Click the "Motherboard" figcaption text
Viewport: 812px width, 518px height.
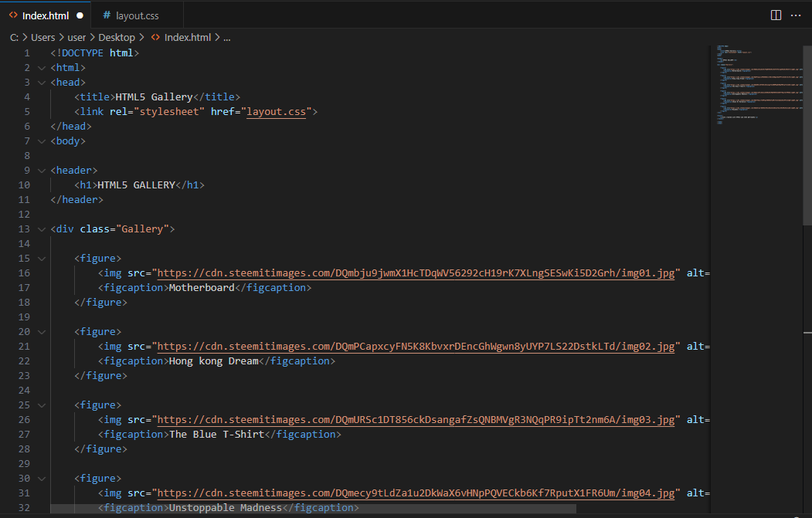202,288
